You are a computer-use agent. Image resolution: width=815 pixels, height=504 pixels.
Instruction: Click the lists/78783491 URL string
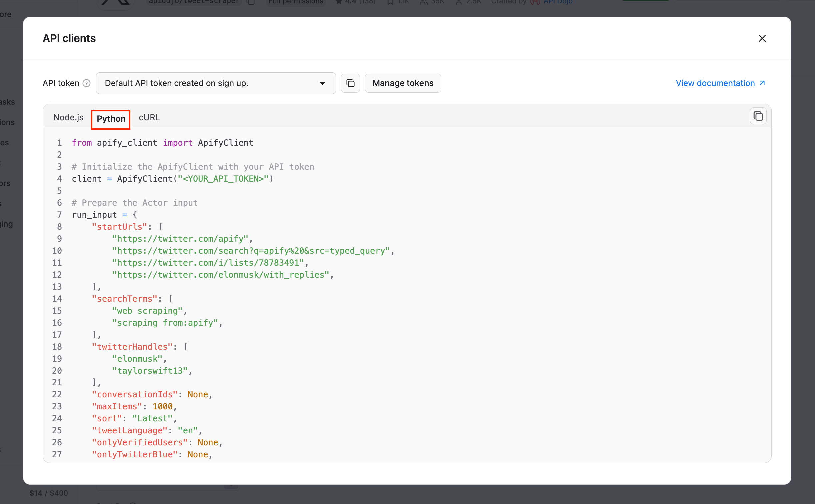tap(208, 263)
